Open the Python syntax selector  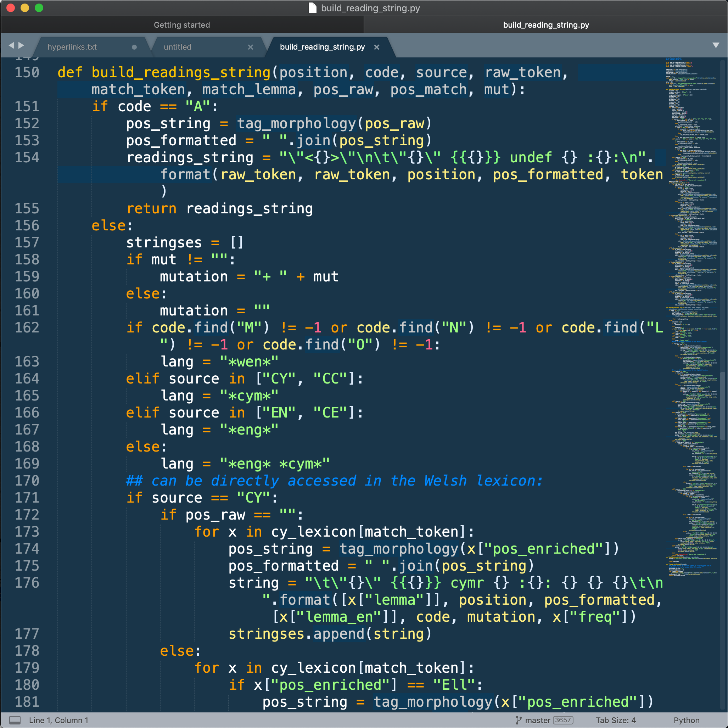(x=687, y=720)
